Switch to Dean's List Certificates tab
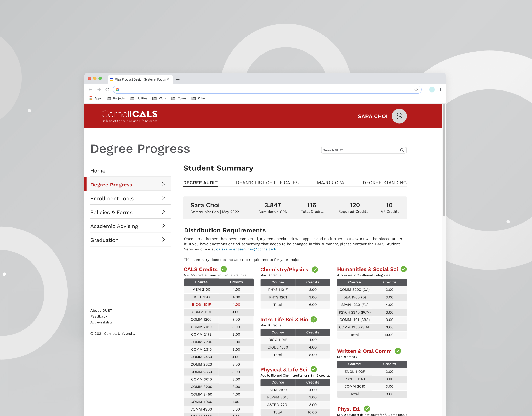 click(267, 183)
